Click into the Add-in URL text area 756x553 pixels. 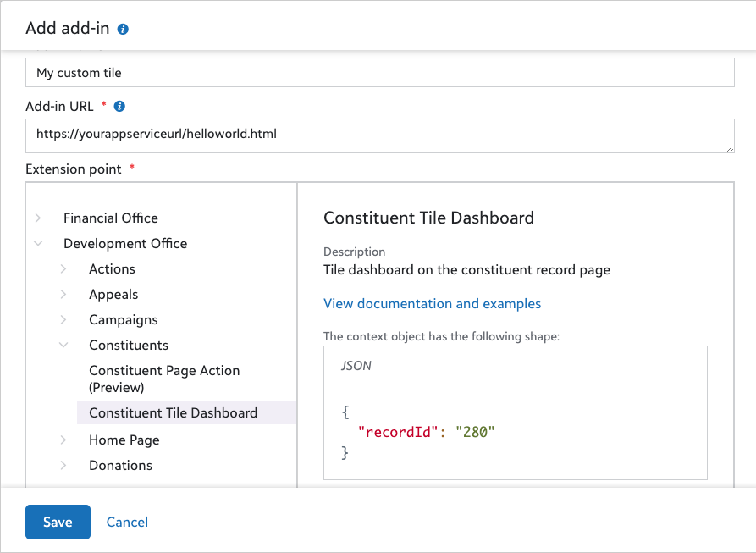pos(379,135)
